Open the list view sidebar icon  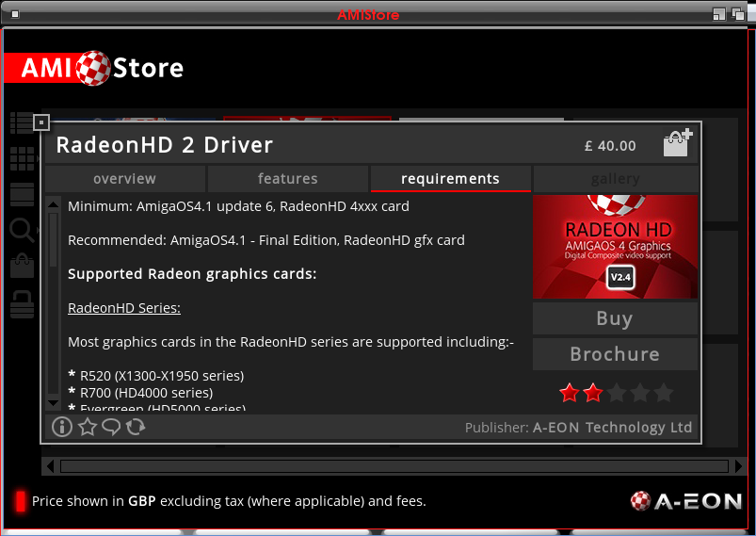coord(21,122)
